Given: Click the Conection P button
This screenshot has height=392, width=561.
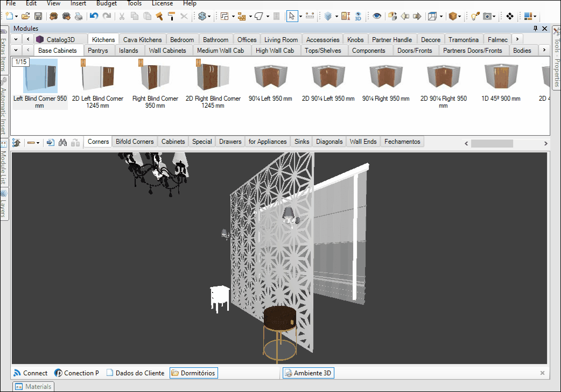Looking at the screenshot, I should click(x=76, y=373).
